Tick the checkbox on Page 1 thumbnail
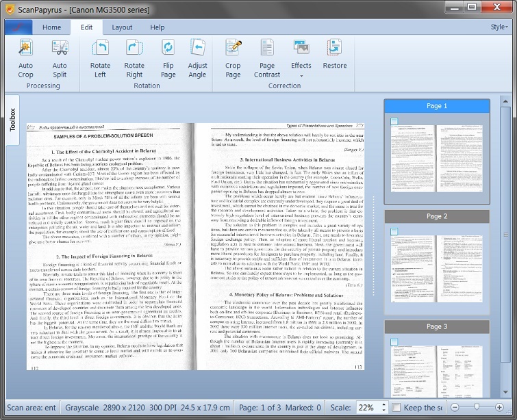 [x=394, y=122]
